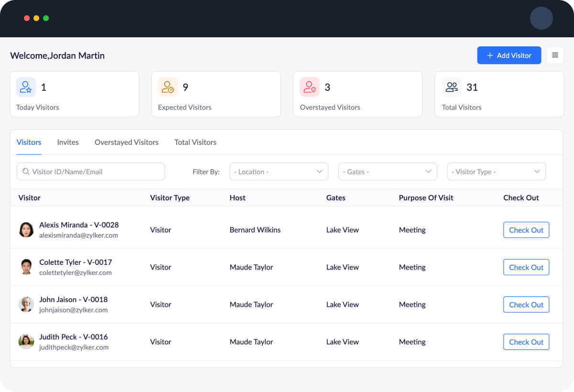The image size is (574, 392).
Task: Open the hamburger menu icon
Action: click(x=555, y=55)
